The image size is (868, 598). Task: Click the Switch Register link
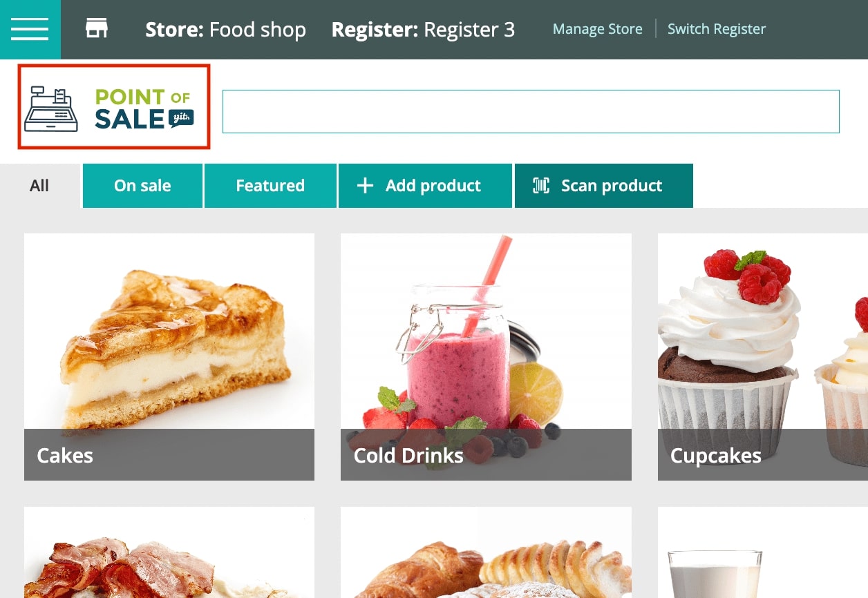(717, 29)
